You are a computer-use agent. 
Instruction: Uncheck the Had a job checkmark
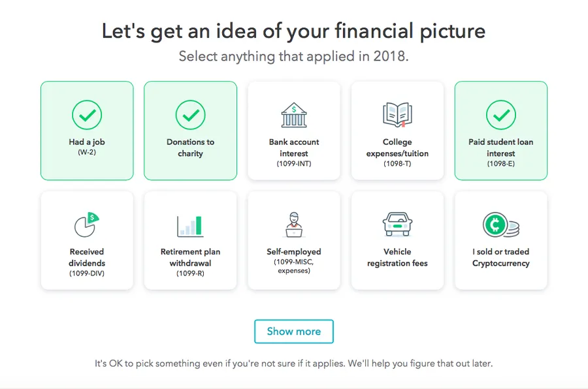[x=87, y=116]
